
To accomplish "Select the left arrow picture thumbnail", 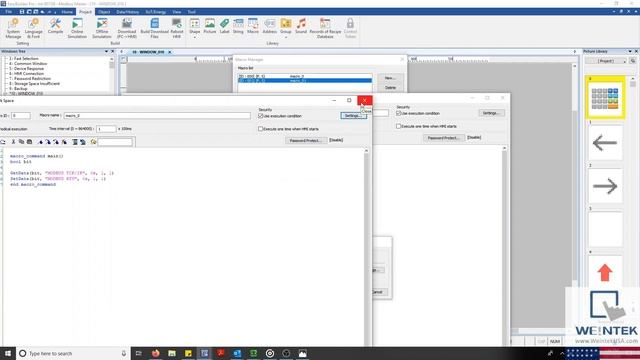I will (x=605, y=143).
